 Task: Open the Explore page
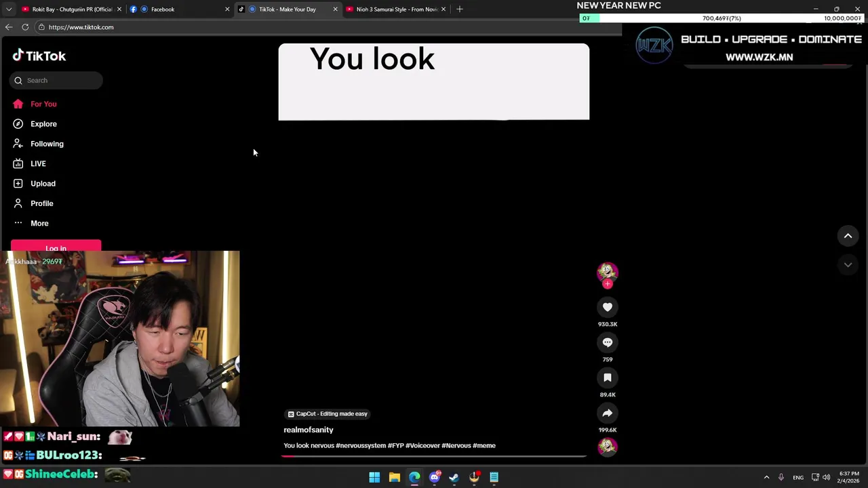43,124
